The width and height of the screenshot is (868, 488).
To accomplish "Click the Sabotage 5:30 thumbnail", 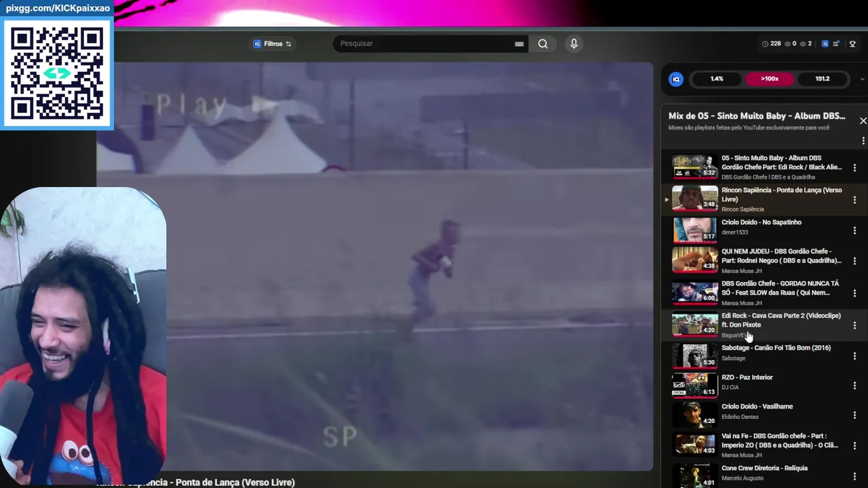I will click(x=694, y=355).
